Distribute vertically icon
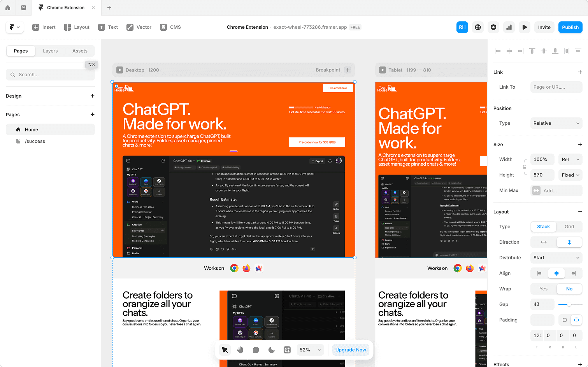The image size is (588, 367). pos(578,51)
